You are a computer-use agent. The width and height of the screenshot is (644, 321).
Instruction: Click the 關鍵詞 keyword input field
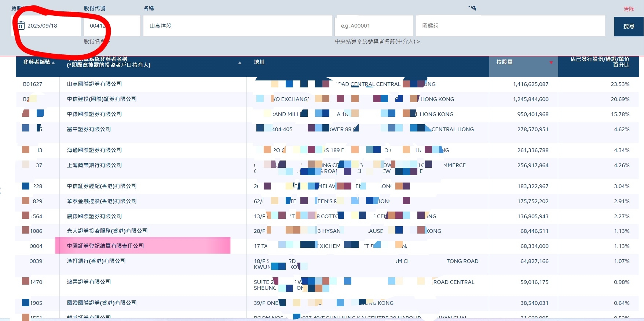click(x=511, y=26)
